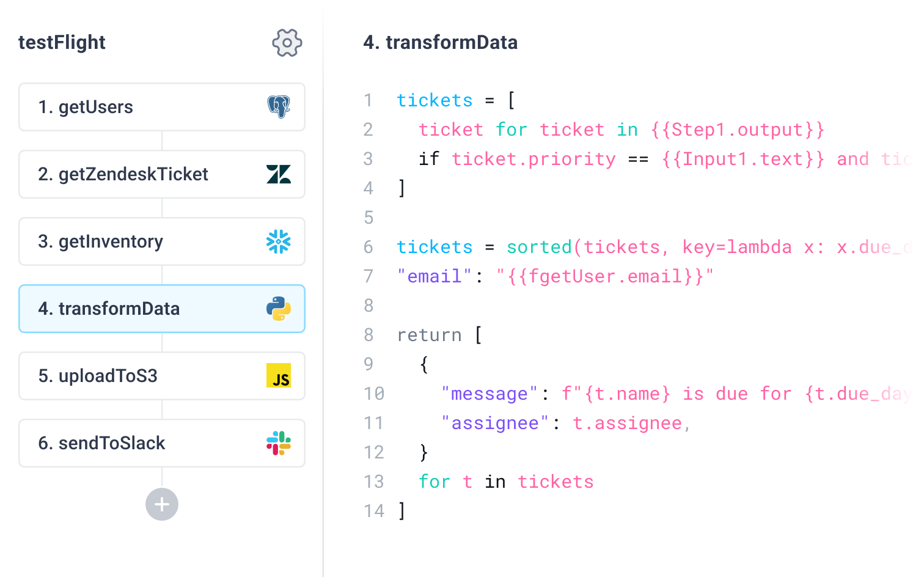Select step 3 getInventory
This screenshot has width=924, height=577.
coord(122,241)
